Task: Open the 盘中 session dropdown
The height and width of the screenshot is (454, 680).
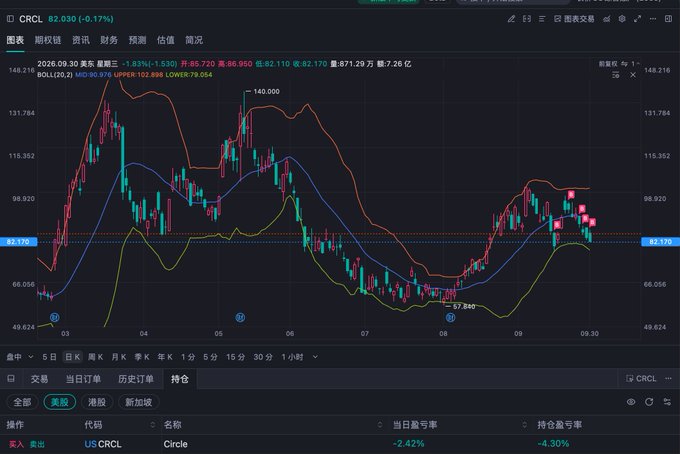Action: [20, 357]
